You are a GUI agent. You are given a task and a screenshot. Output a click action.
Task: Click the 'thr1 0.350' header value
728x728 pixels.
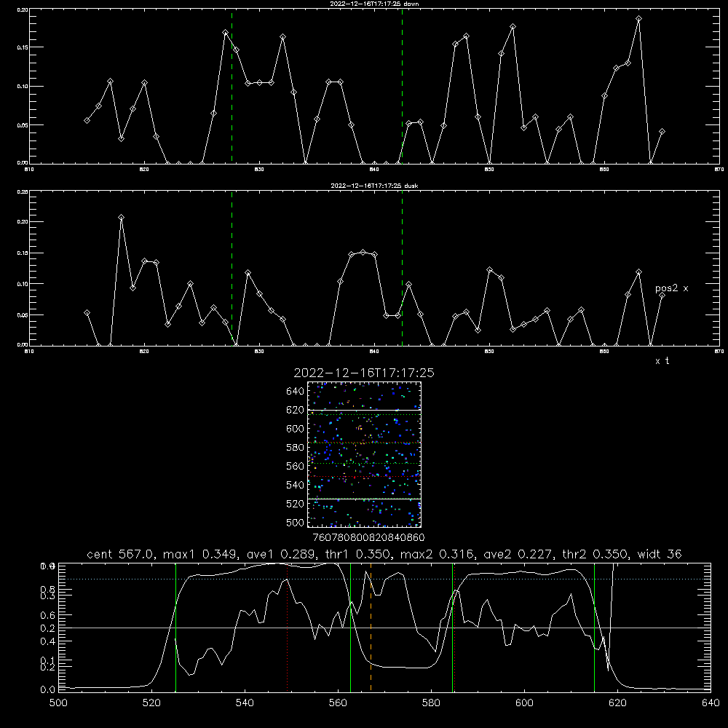pyautogui.click(x=360, y=554)
